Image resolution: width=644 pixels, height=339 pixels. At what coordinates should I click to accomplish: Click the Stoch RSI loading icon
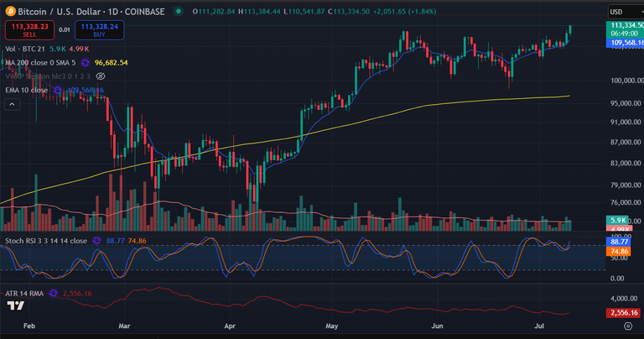point(96,241)
